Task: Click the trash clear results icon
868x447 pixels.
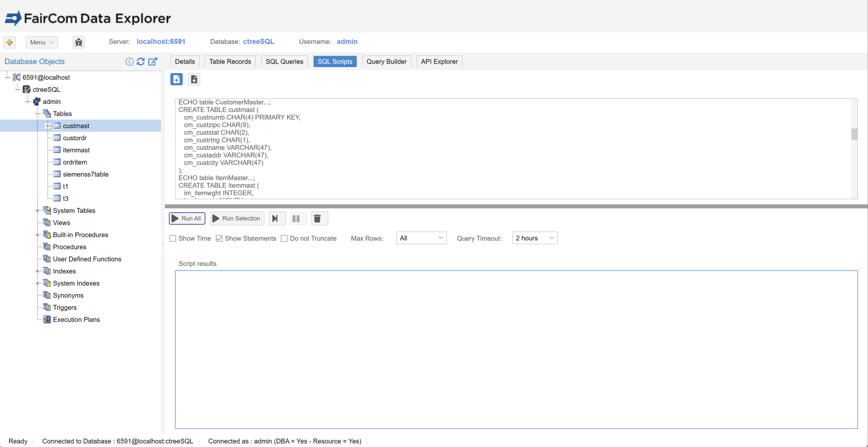Action: (x=319, y=218)
